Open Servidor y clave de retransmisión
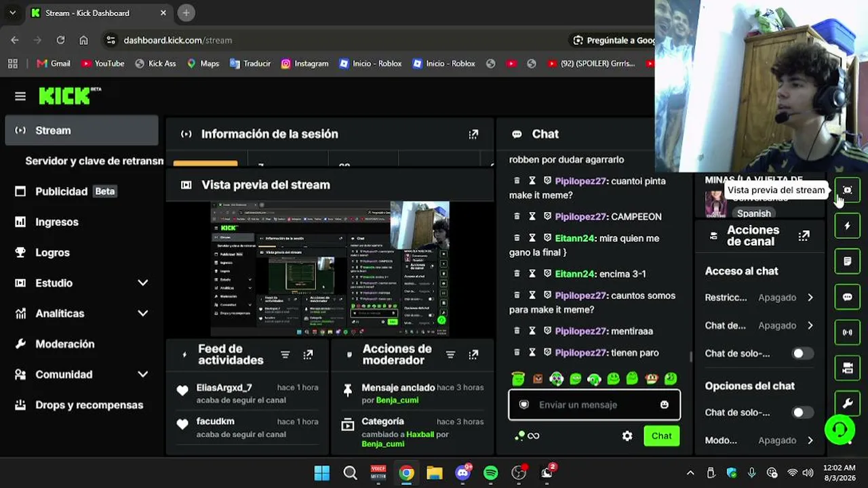Screen dimensions: 868x488 click(x=94, y=161)
